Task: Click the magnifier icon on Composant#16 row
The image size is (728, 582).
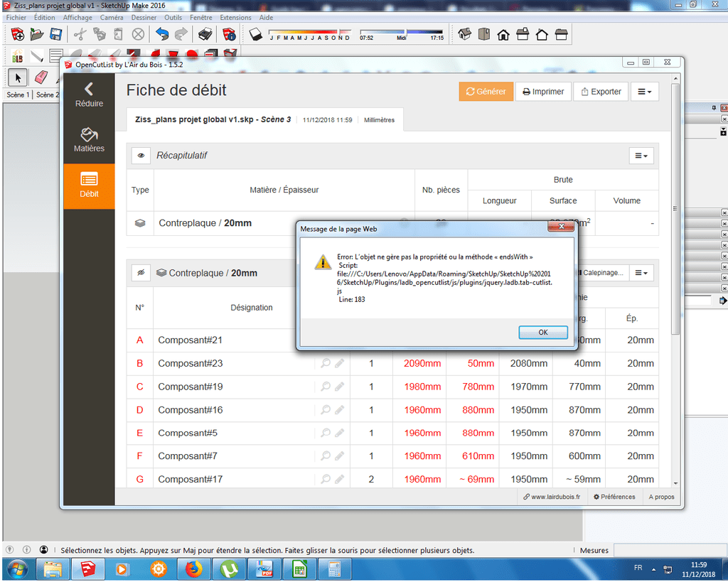Action: pyautogui.click(x=326, y=409)
